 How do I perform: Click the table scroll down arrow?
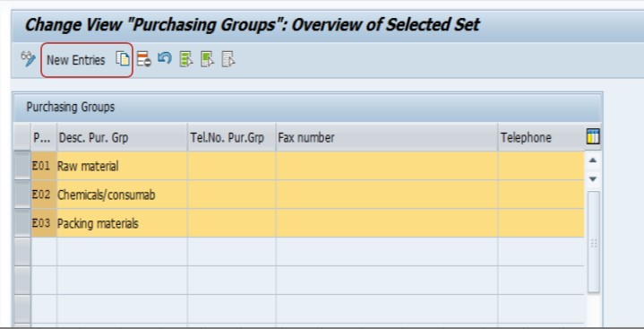point(593,179)
